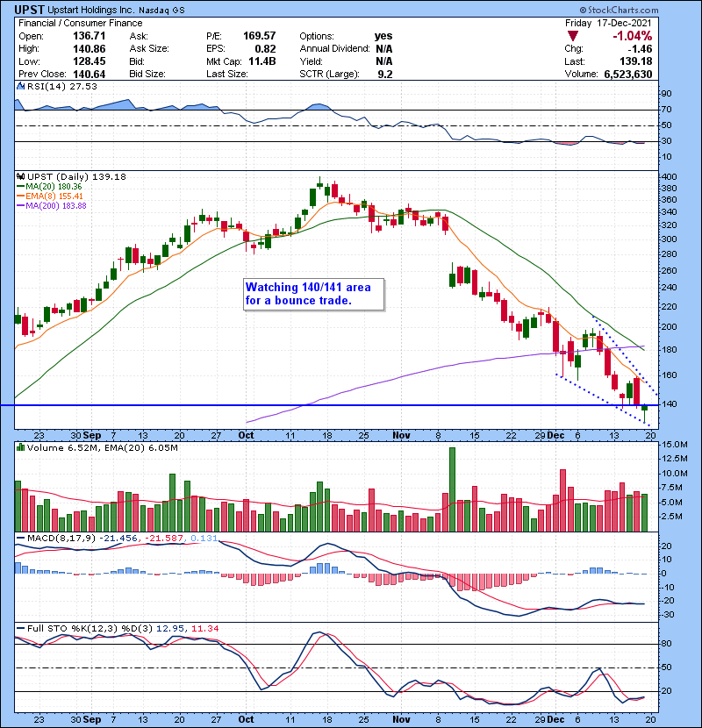Click the MACD histogram value 0.131
The height and width of the screenshot is (728, 702).
(204, 539)
